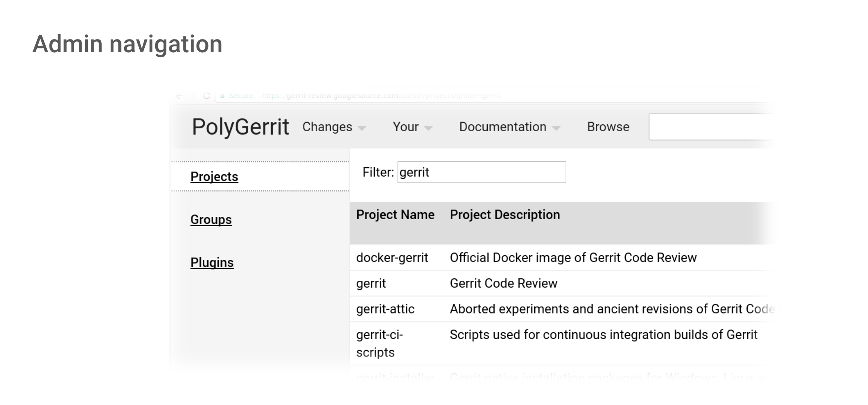Viewport: 868px width, 405px height.
Task: Open the Changes dropdown menu
Action: (x=334, y=127)
